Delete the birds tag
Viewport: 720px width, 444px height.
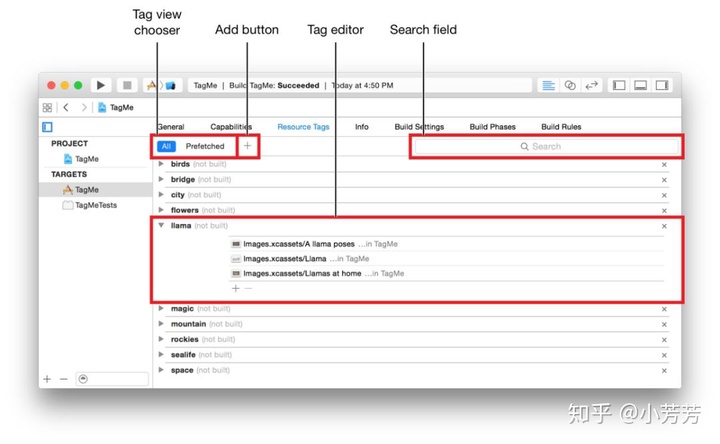point(664,165)
